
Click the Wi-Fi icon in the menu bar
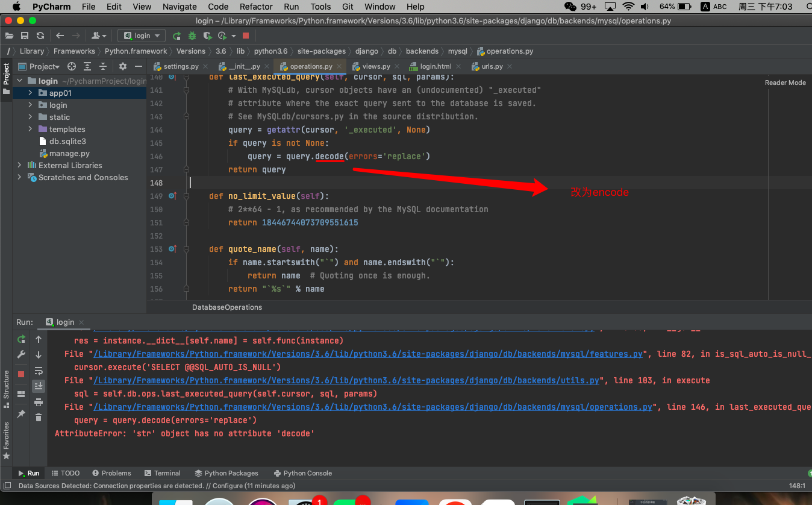pos(628,7)
